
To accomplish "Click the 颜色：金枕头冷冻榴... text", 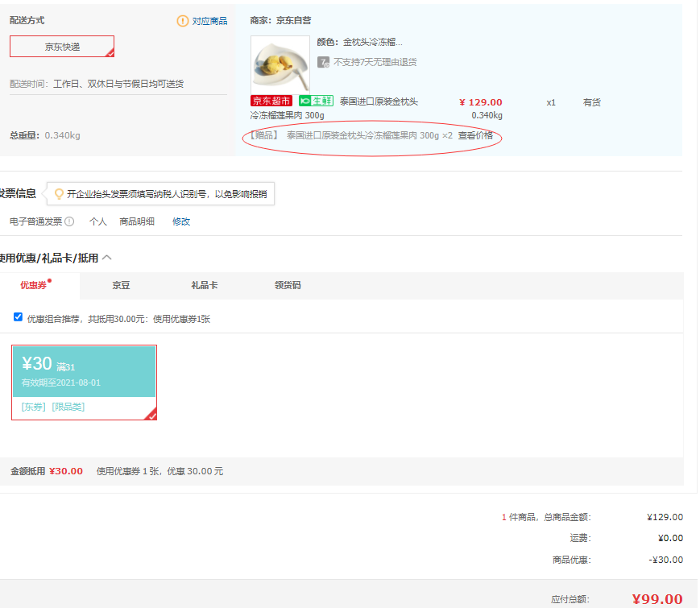I will (x=359, y=43).
